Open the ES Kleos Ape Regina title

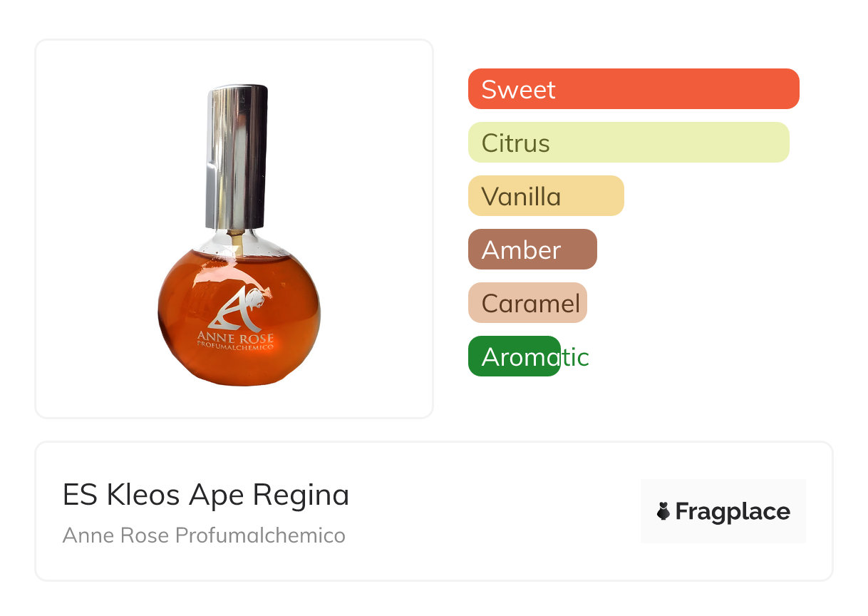point(206,495)
